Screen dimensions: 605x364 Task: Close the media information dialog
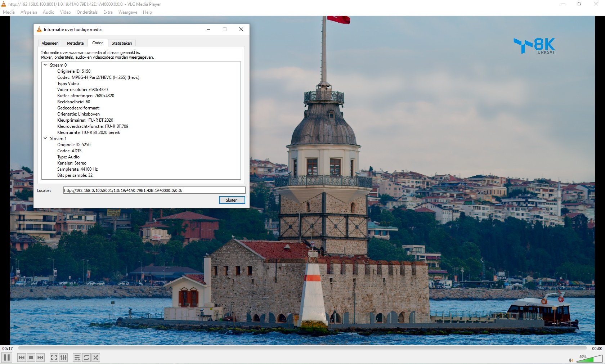pyautogui.click(x=232, y=200)
